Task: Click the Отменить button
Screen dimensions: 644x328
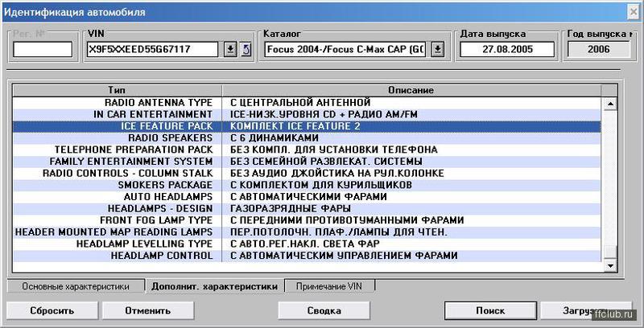Action: tap(148, 311)
